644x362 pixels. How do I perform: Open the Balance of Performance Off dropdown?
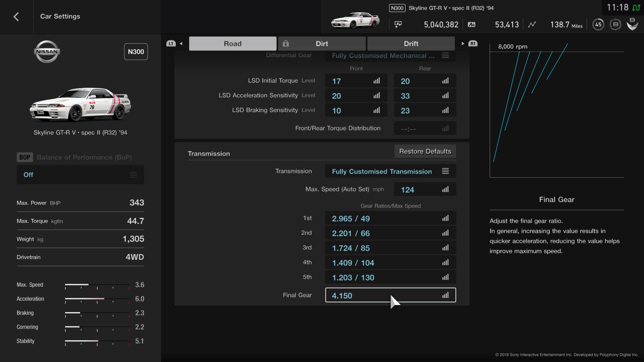[80, 175]
